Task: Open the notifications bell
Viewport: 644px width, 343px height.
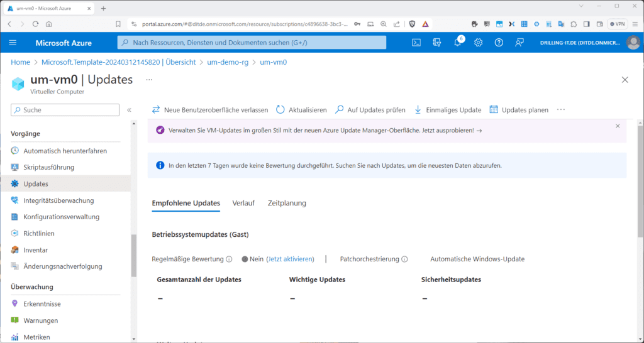Action: 458,43
